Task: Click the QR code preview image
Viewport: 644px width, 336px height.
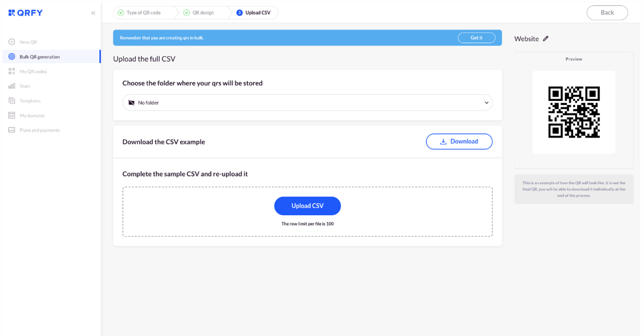Action: (x=574, y=112)
